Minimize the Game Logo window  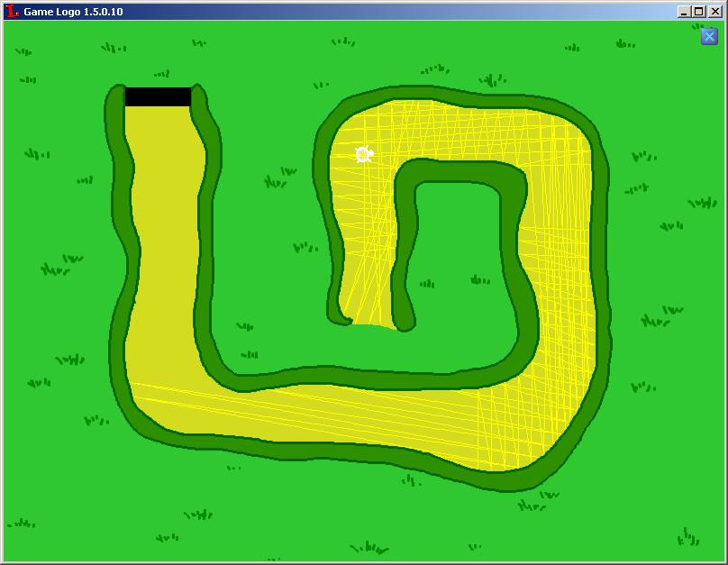click(684, 12)
